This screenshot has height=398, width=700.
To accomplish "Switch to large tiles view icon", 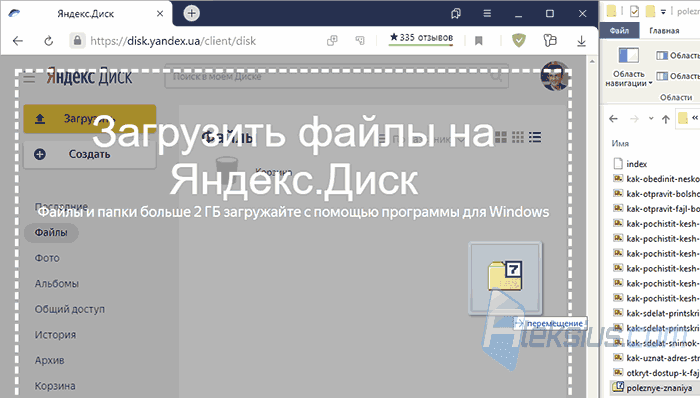I will [x=500, y=137].
